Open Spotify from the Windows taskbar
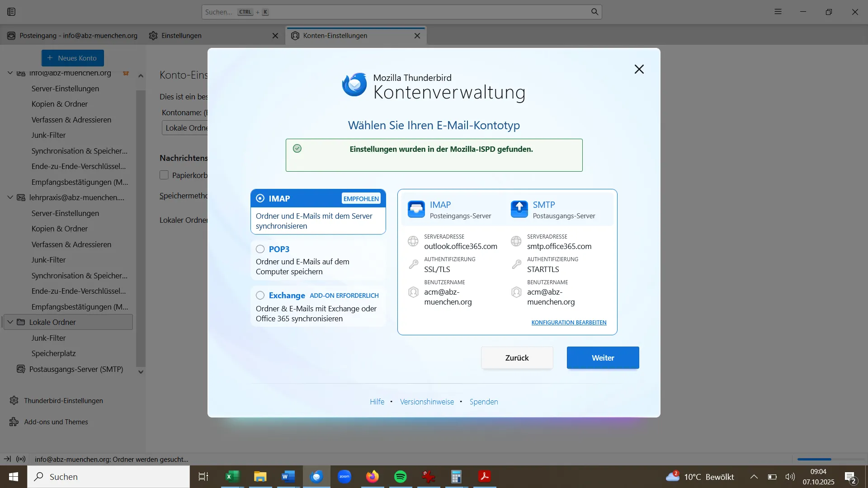 coord(400,476)
